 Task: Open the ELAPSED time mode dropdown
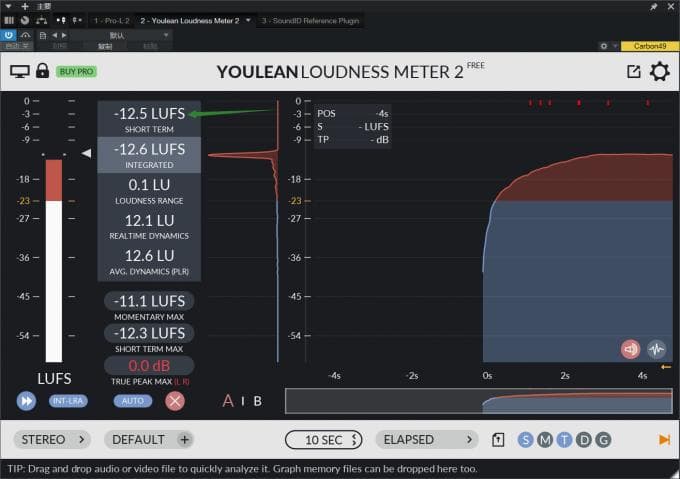(427, 440)
